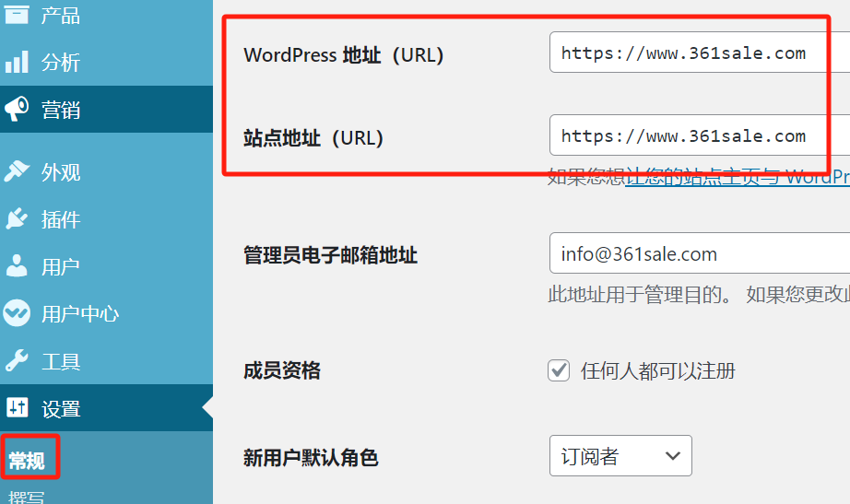This screenshot has width=850, height=504.
Task: Open the 产品 menu item
Action: (106, 15)
